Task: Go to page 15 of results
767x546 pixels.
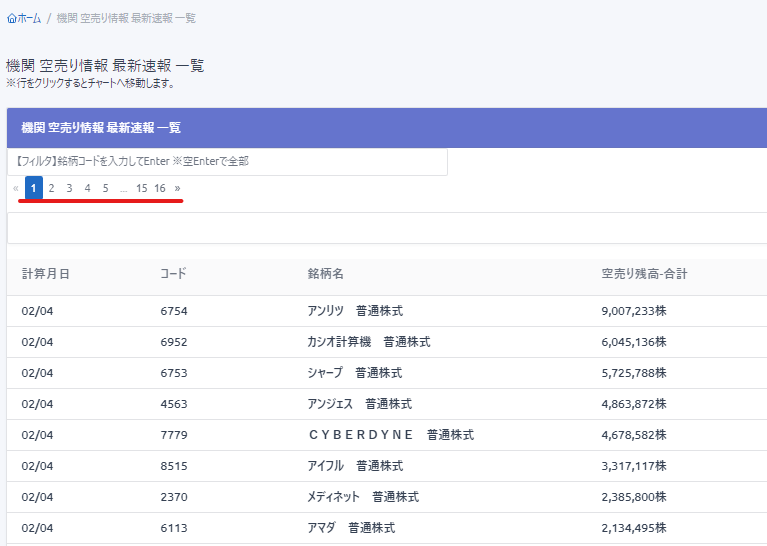Action: (142, 188)
